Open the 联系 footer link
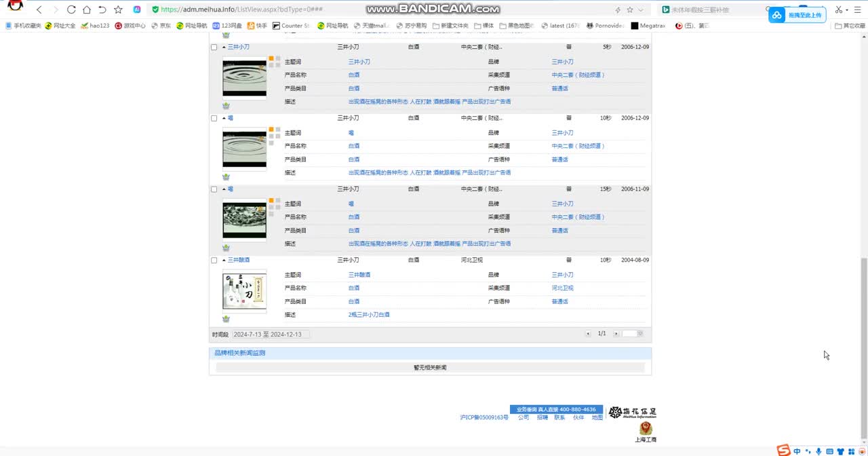This screenshot has width=868, height=456. point(559,418)
